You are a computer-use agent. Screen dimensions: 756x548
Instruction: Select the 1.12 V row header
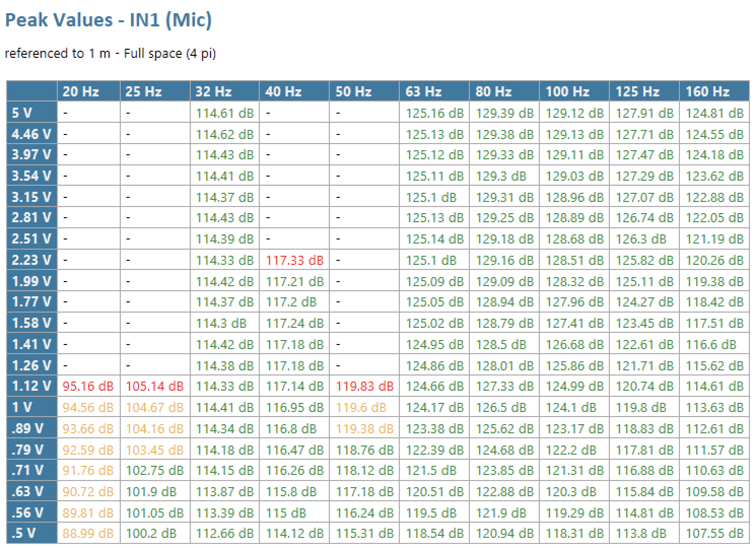tap(31, 386)
